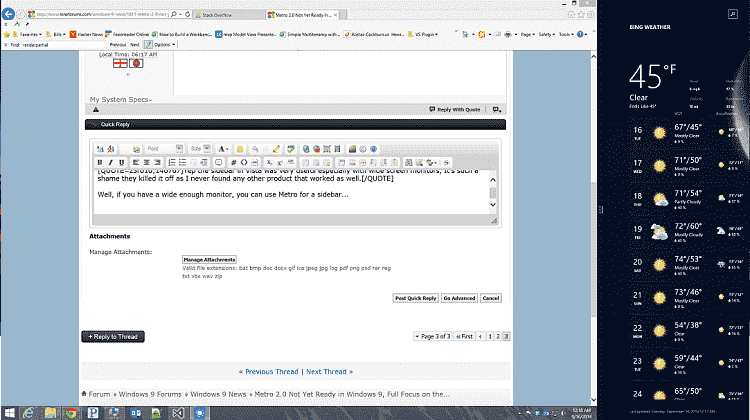The height and width of the screenshot is (420, 750).
Task: Insert a hyperlink with the globe icon
Action: click(x=306, y=149)
